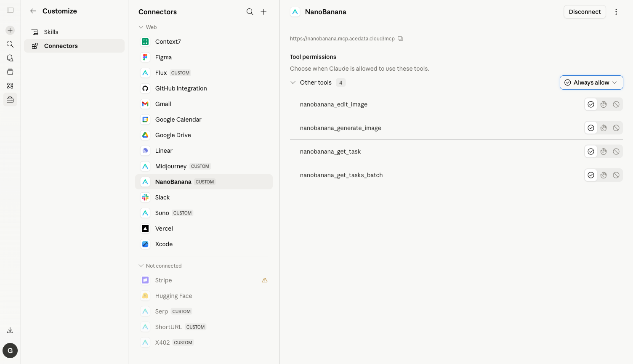Click the Xcode logo icon

[x=145, y=244]
